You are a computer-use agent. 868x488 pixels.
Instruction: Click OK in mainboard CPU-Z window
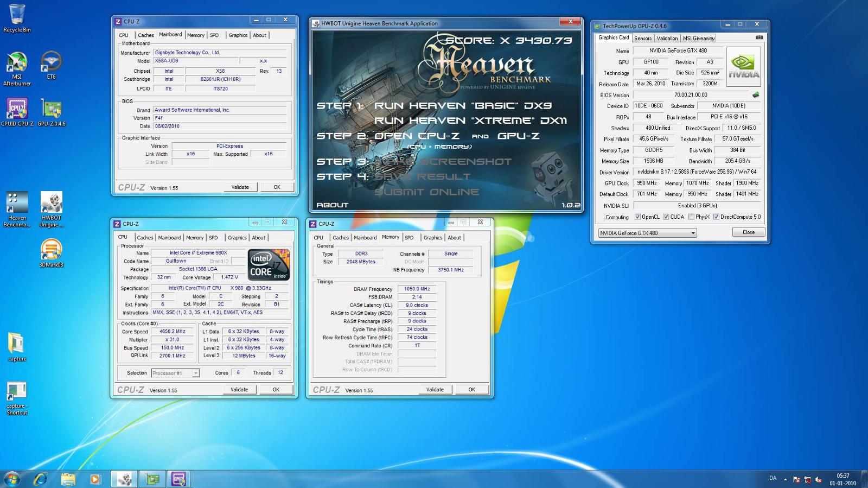coord(277,187)
